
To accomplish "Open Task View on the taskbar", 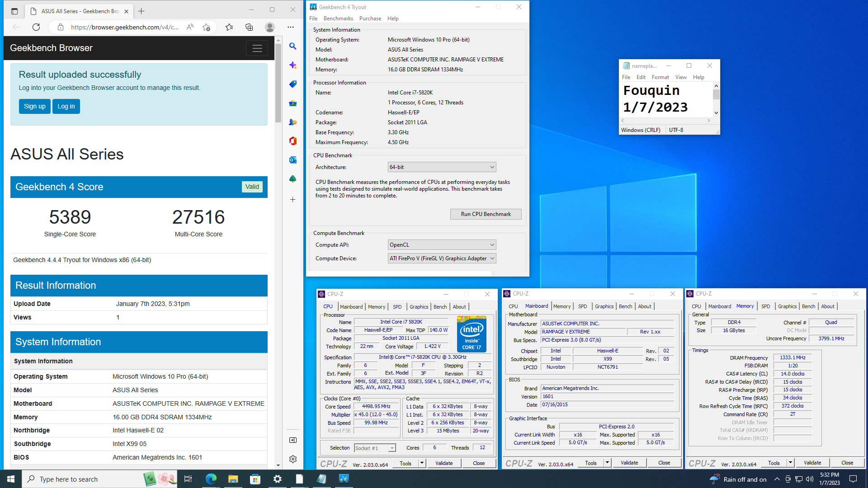I will [188, 479].
